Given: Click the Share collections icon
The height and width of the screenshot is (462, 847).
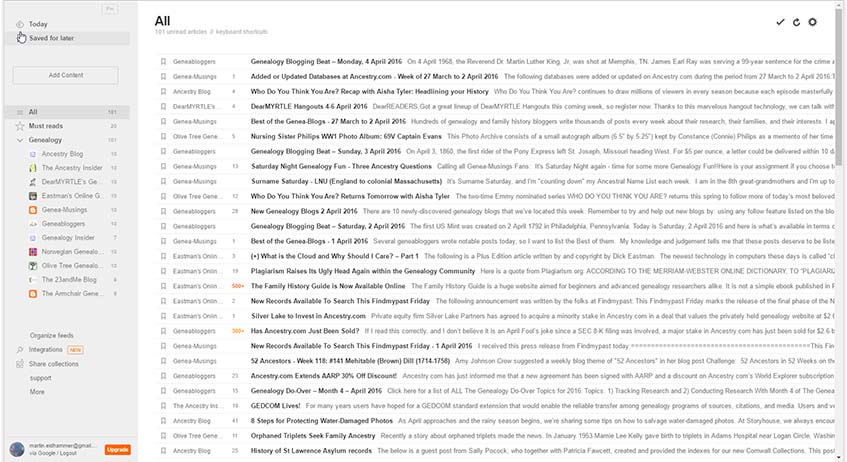Looking at the screenshot, I should coord(20,364).
